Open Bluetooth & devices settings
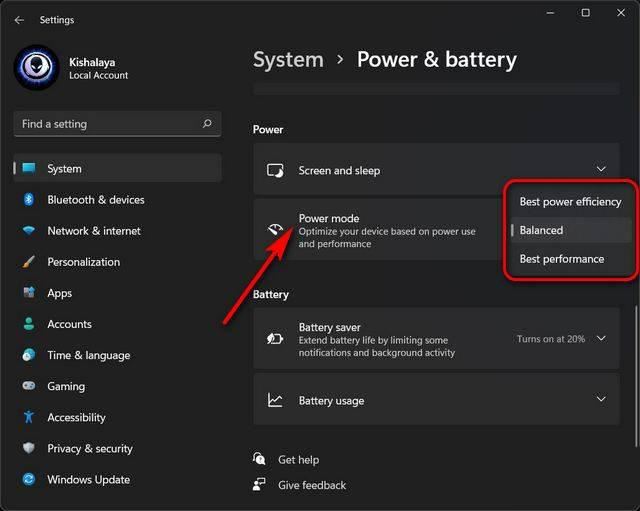 [x=95, y=200]
